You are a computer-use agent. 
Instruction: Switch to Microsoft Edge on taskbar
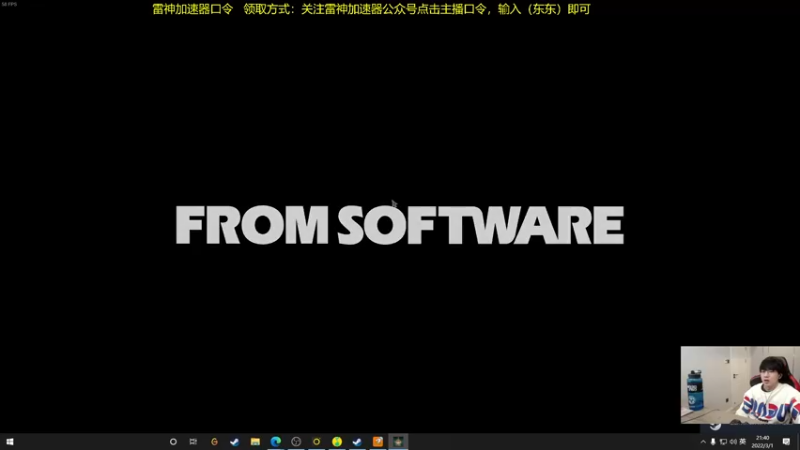click(276, 442)
